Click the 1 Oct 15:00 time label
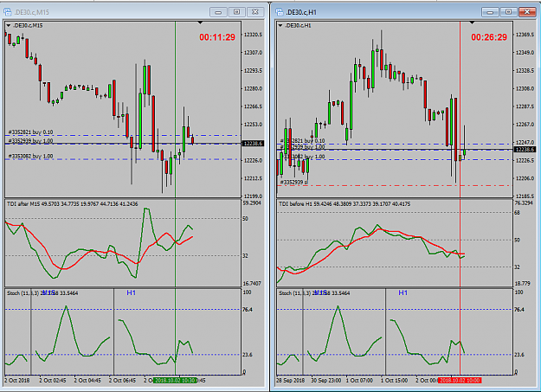The image size is (541, 392). [394, 380]
